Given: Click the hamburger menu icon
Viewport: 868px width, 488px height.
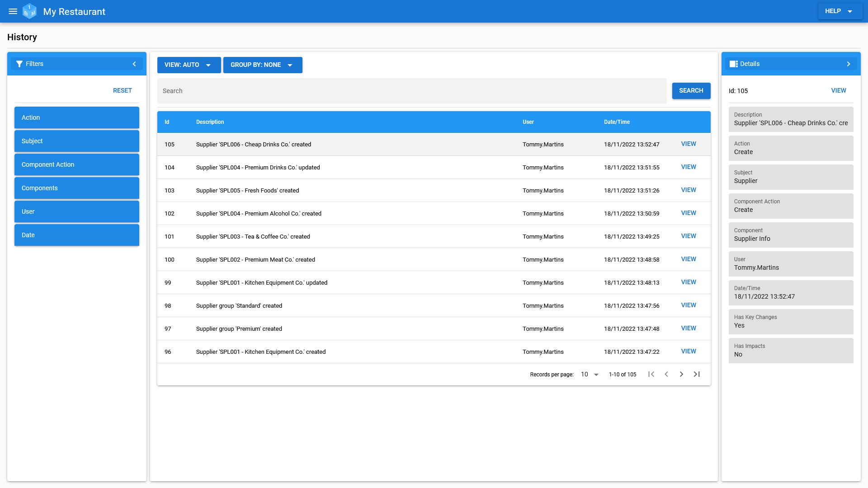Looking at the screenshot, I should click(13, 11).
